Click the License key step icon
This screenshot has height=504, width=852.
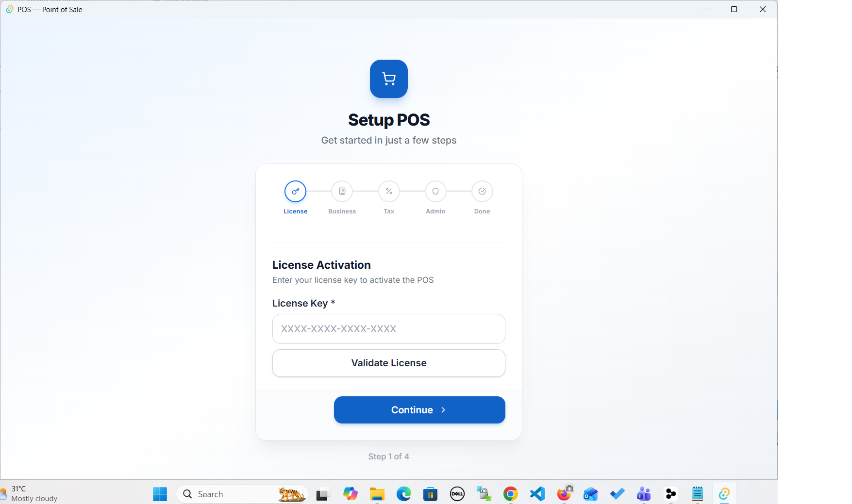295,192
